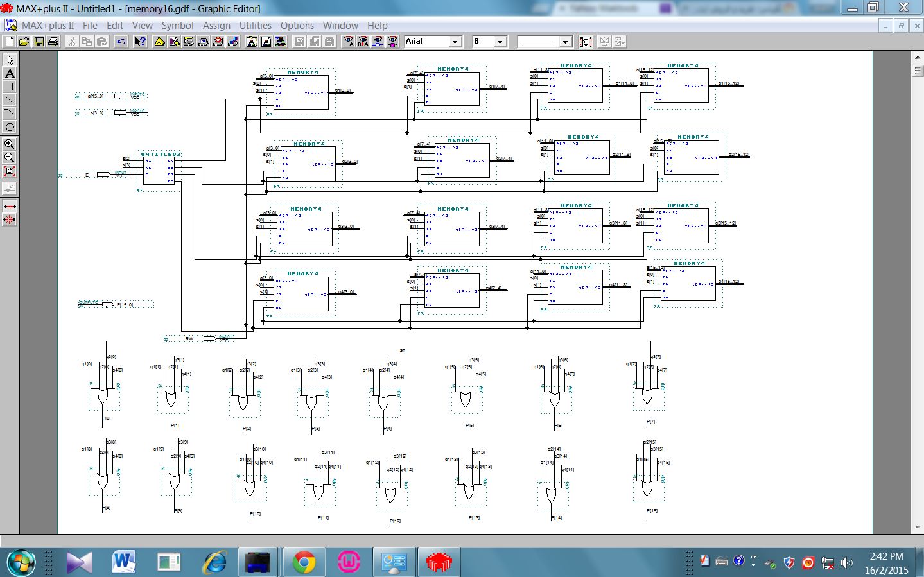Toggle the connection dot tool
924x577 pixels.
[10, 189]
